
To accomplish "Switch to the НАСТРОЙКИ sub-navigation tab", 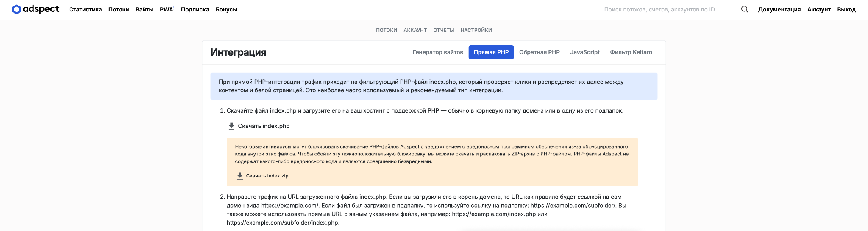I will pos(476,30).
